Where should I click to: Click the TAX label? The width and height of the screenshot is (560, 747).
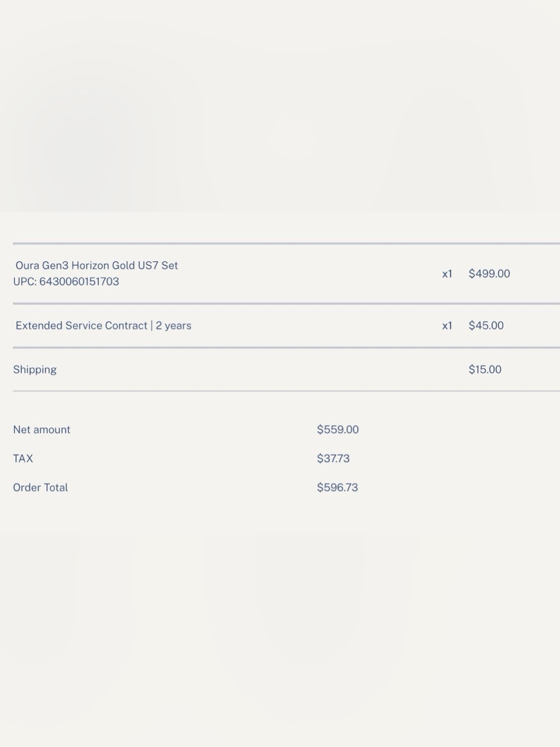click(x=23, y=458)
